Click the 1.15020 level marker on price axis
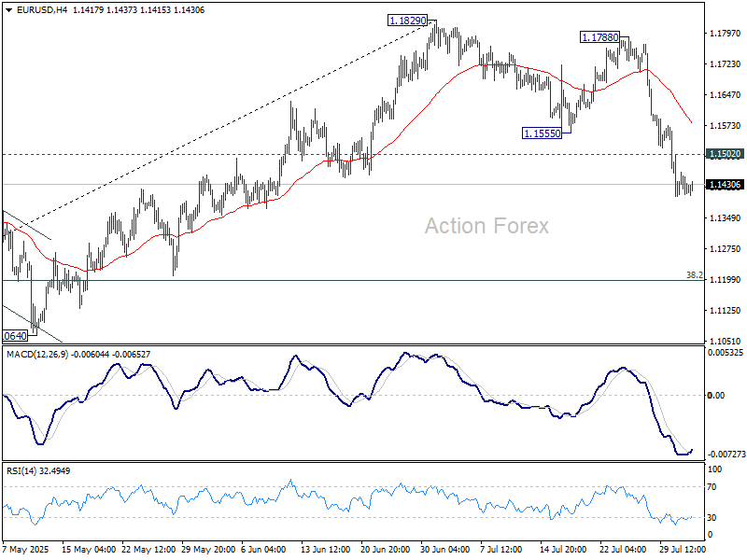This screenshot has height=560, width=747. [726, 154]
